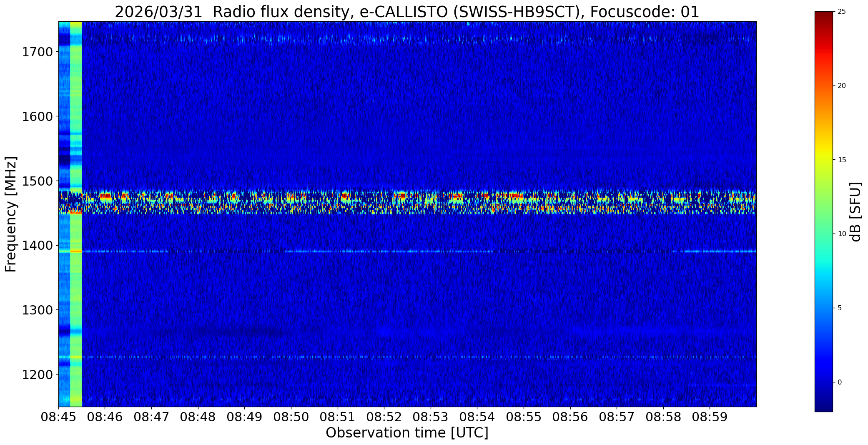This screenshot has width=868, height=445.
Task: Click the 1500 frequency tick label
Action: 38,181
